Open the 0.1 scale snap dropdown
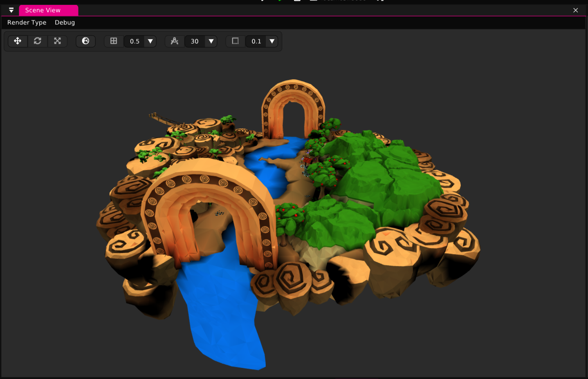Viewport: 588px width, 379px height. pyautogui.click(x=272, y=41)
